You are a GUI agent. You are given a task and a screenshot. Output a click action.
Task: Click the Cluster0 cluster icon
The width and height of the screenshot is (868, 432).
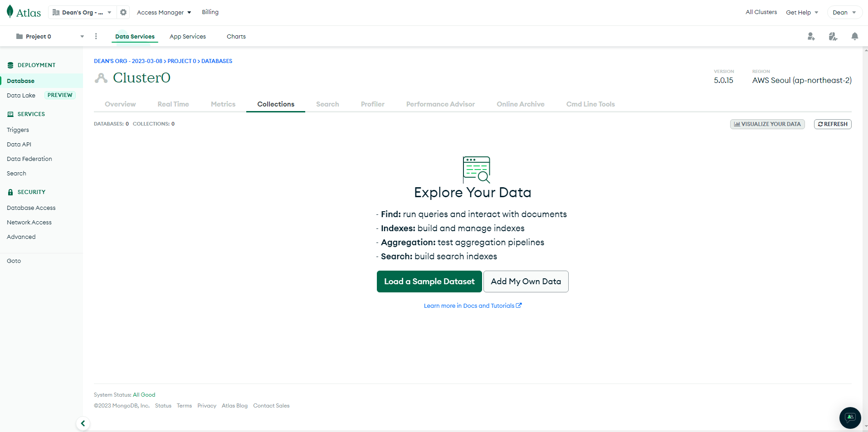click(101, 78)
